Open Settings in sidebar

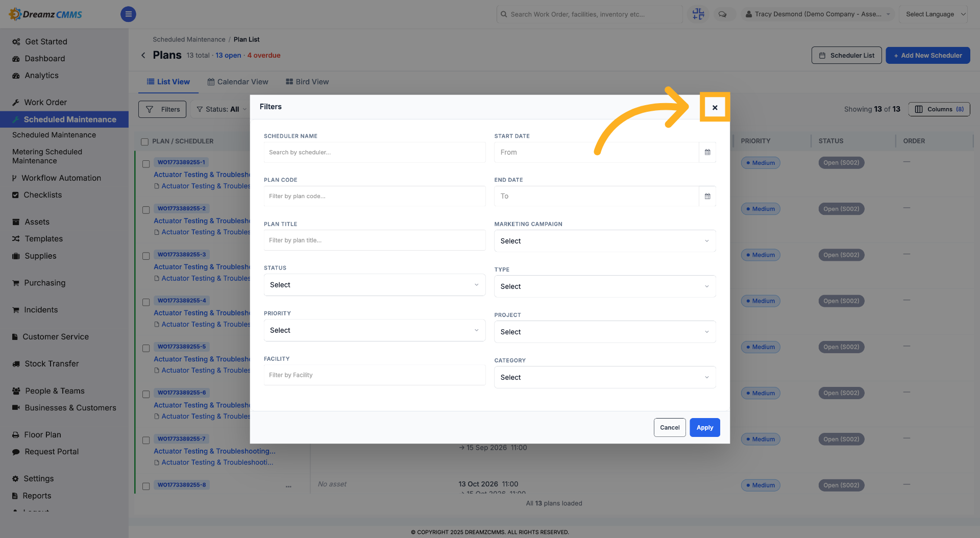point(39,478)
